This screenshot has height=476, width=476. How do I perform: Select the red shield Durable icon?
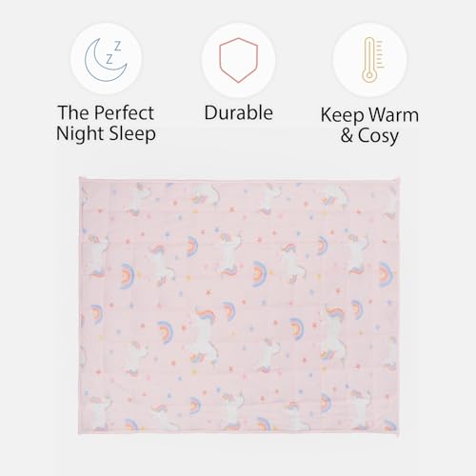(x=238, y=60)
